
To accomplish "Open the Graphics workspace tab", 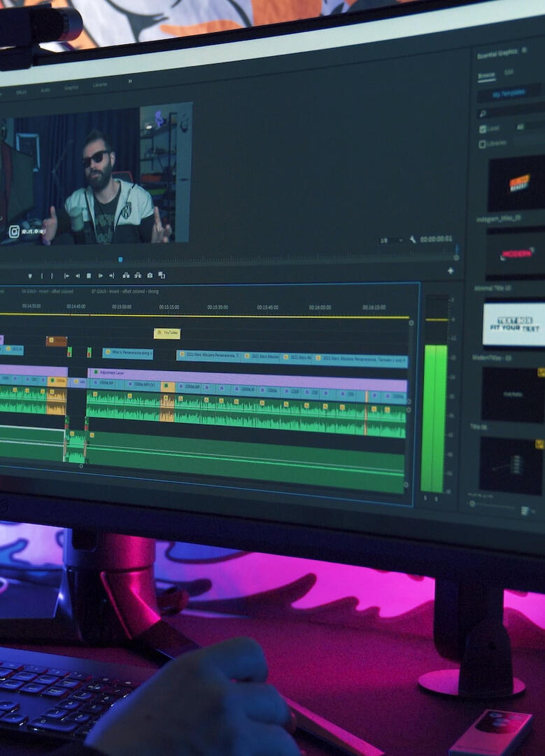I will coord(71,87).
